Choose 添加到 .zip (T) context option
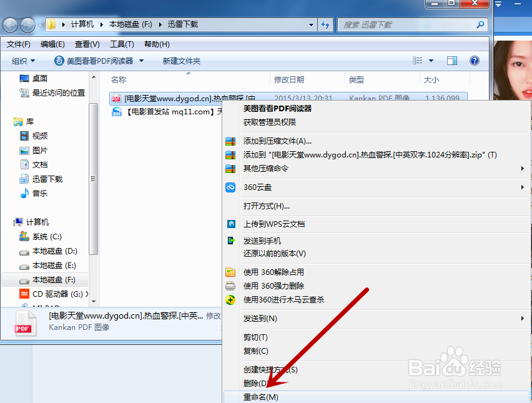Image resolution: width=532 pixels, height=403 pixels. click(x=370, y=155)
